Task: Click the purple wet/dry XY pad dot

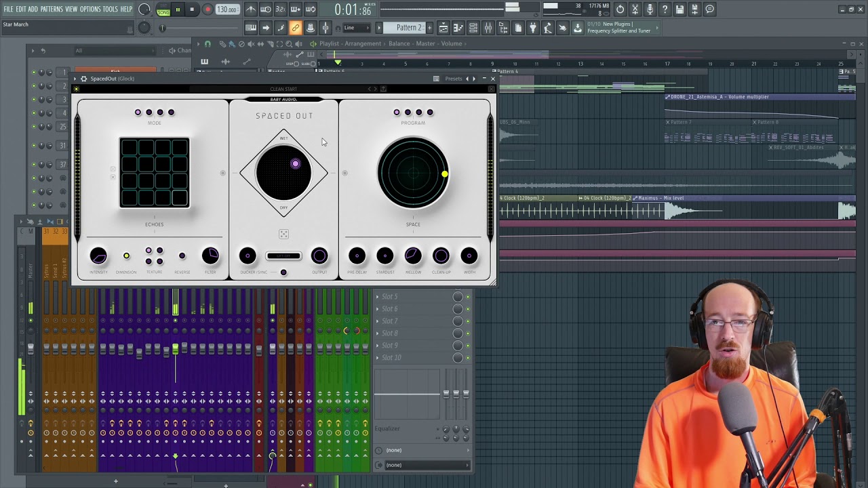Action: tap(295, 163)
